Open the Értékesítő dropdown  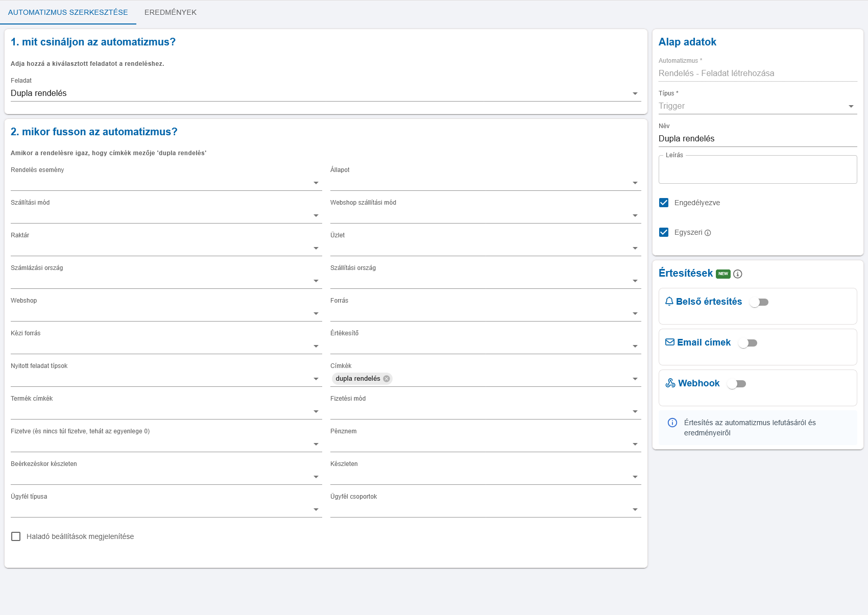pyautogui.click(x=486, y=346)
